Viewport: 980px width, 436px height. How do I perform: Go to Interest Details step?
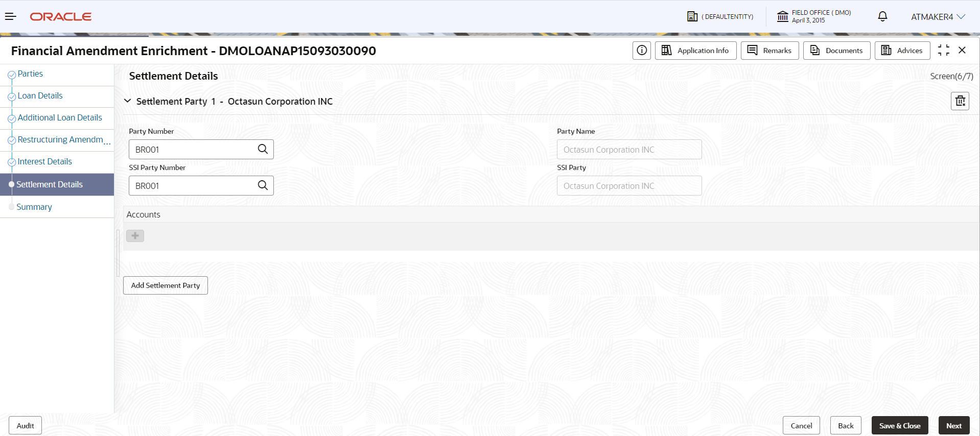[44, 161]
